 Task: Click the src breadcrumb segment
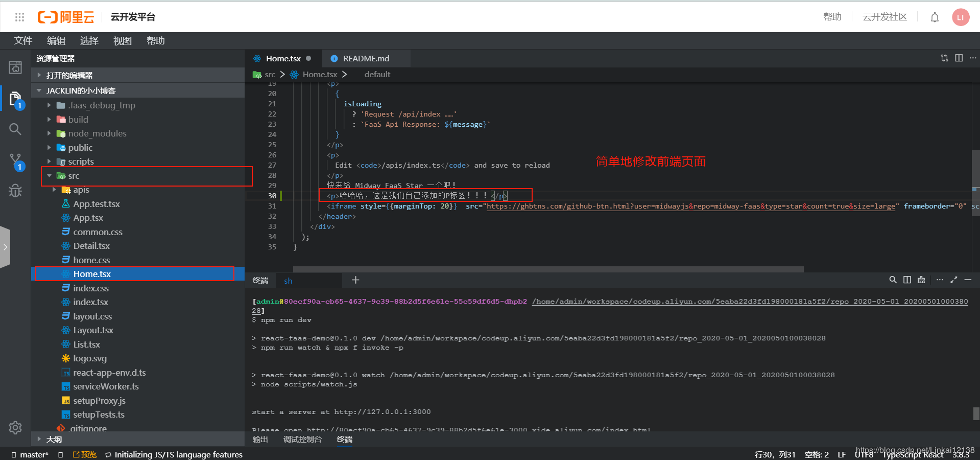pos(270,75)
